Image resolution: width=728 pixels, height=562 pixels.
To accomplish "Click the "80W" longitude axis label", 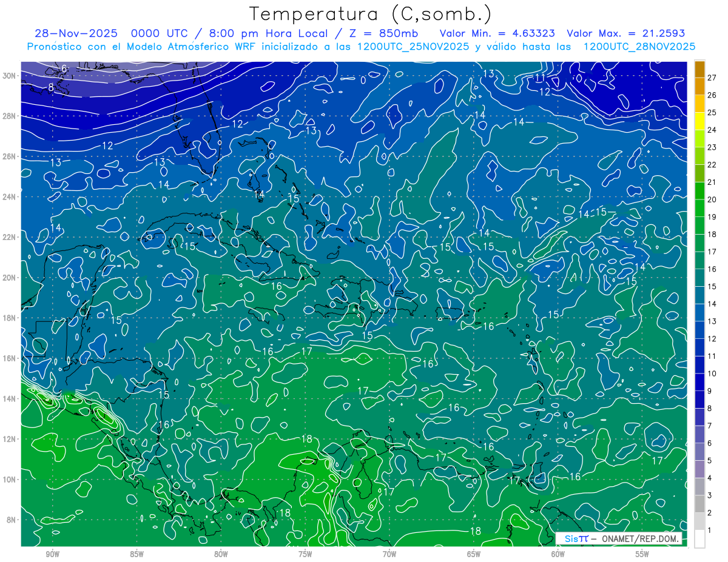I will tap(221, 554).
